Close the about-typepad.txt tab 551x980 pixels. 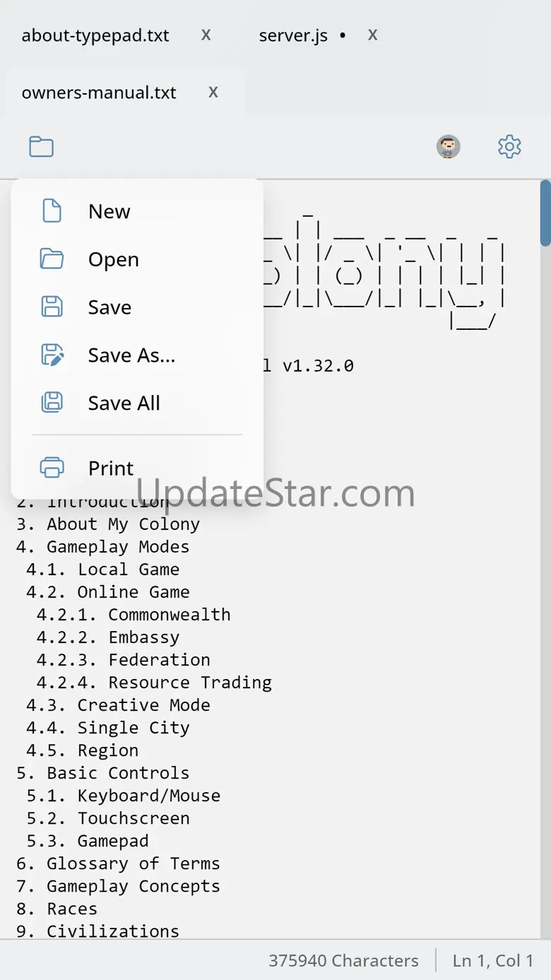[x=206, y=35]
